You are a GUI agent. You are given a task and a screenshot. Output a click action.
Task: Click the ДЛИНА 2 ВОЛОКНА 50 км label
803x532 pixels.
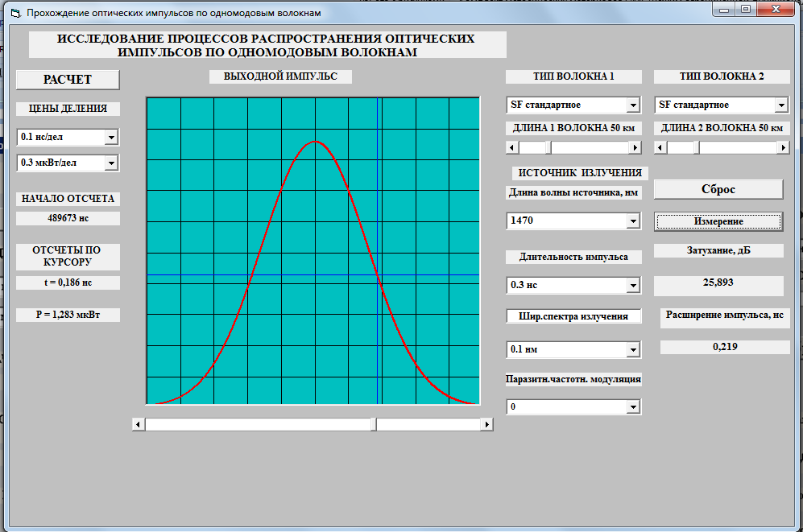722,129
